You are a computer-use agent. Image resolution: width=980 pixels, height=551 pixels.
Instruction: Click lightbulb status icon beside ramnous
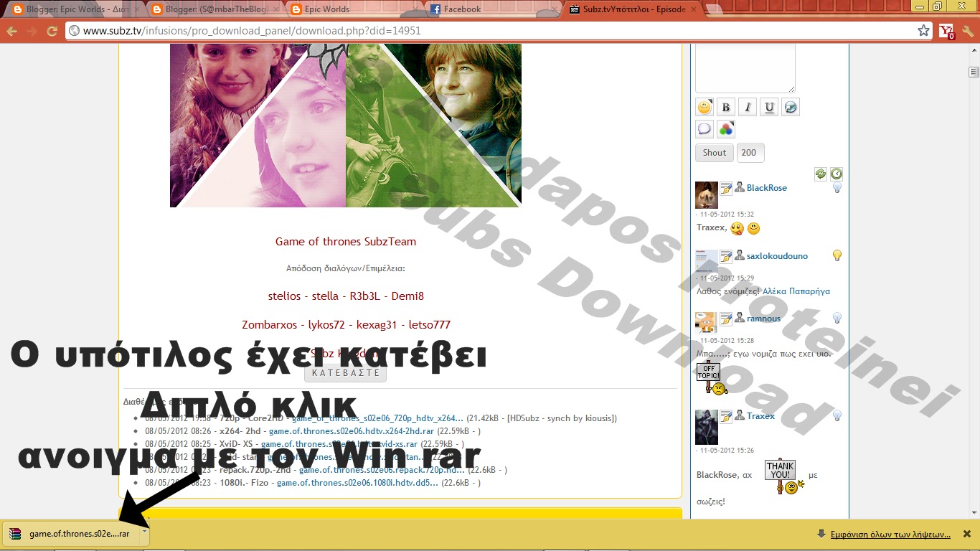837,318
